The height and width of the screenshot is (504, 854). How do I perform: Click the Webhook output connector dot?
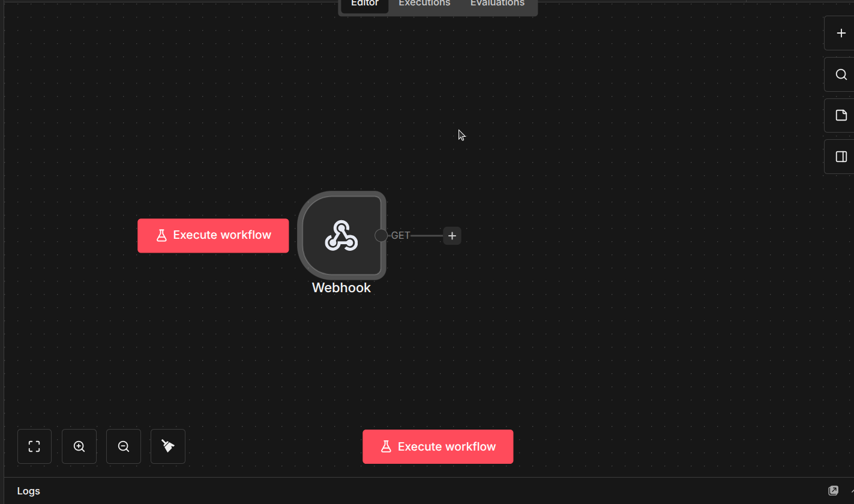point(382,235)
